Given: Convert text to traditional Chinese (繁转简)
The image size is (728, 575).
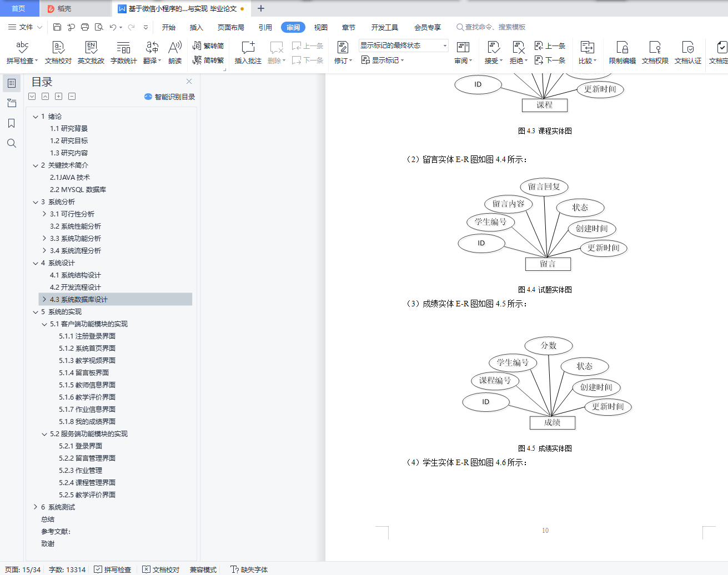Looking at the screenshot, I should [x=208, y=46].
